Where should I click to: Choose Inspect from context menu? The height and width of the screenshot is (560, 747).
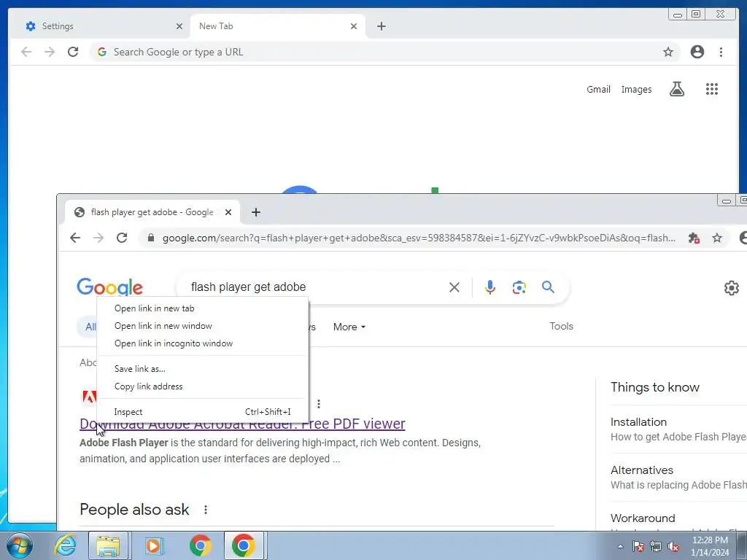point(203,411)
